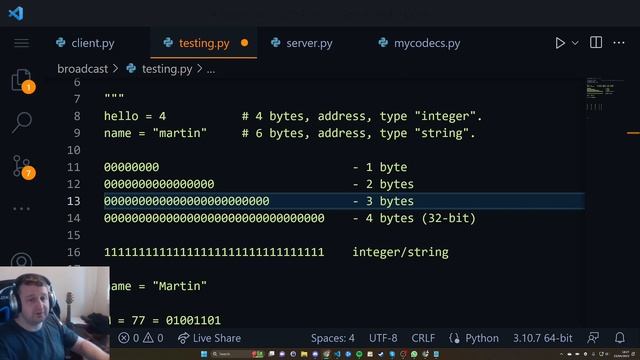Expand the breadcrumb symbols ellipsis
The height and width of the screenshot is (360, 640).
211,70
